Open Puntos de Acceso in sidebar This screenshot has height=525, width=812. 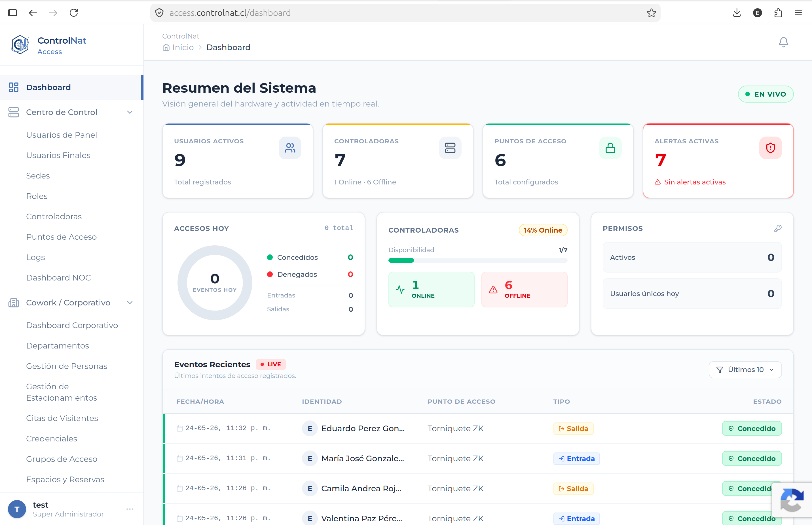[62, 237]
